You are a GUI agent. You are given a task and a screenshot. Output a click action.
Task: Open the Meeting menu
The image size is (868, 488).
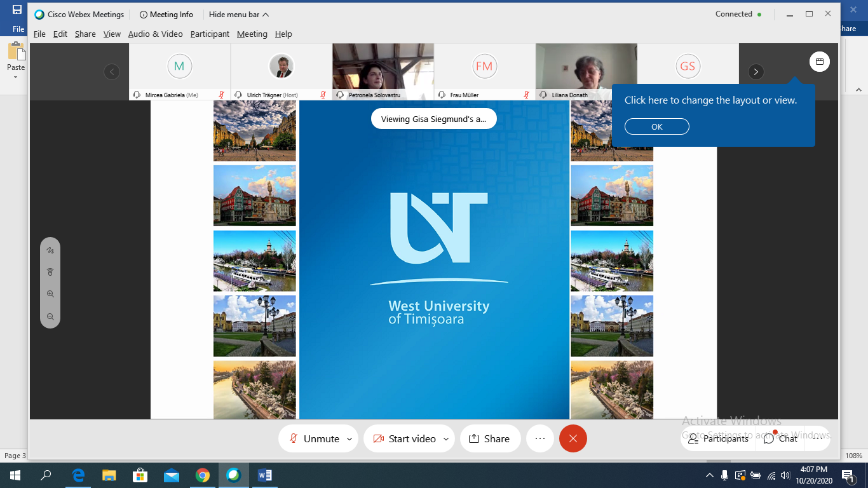tap(252, 34)
